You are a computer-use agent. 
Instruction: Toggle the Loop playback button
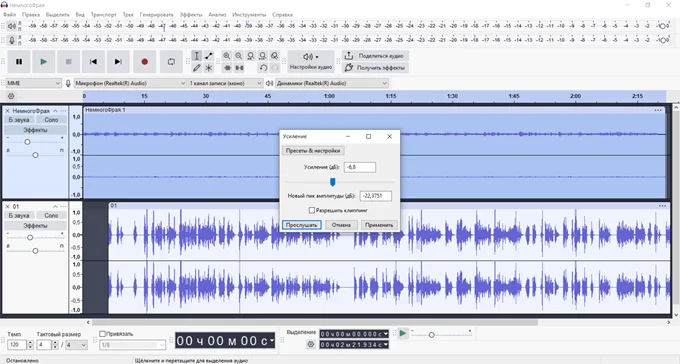tap(171, 62)
